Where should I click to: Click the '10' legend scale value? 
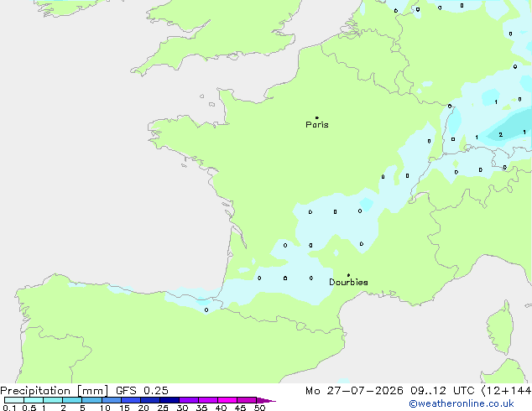coord(105,408)
